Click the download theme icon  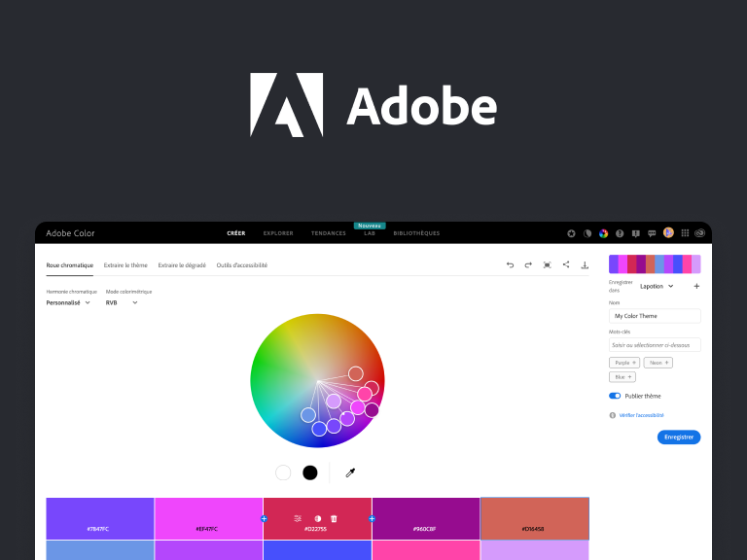[585, 265]
